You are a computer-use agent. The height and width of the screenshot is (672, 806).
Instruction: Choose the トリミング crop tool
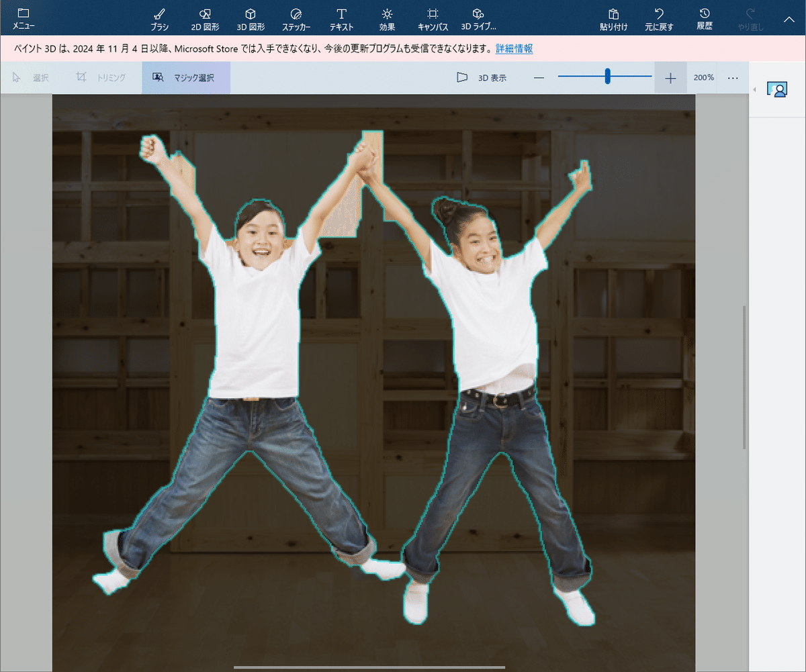[101, 77]
